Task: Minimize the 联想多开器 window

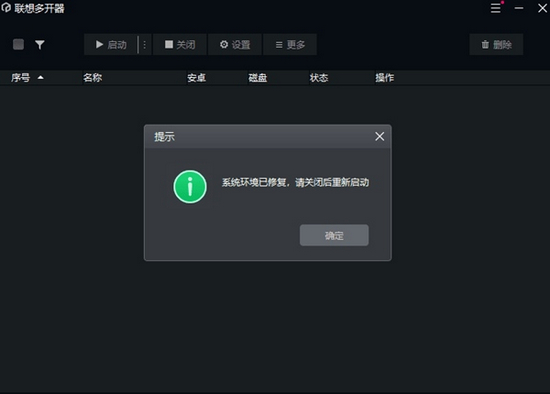Action: (519, 8)
